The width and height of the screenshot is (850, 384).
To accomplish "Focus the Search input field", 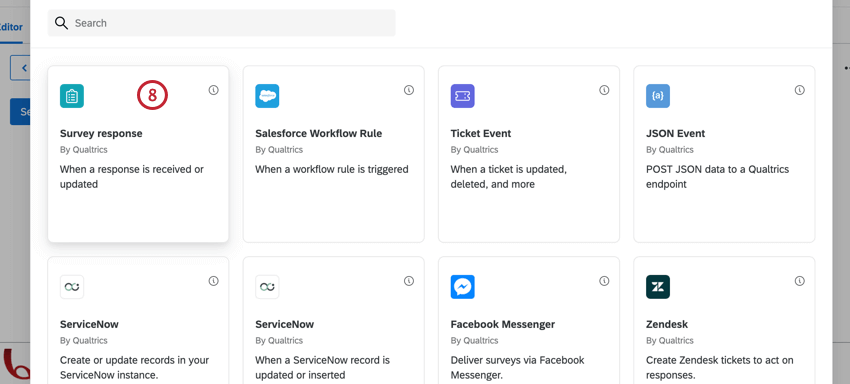I will point(221,23).
